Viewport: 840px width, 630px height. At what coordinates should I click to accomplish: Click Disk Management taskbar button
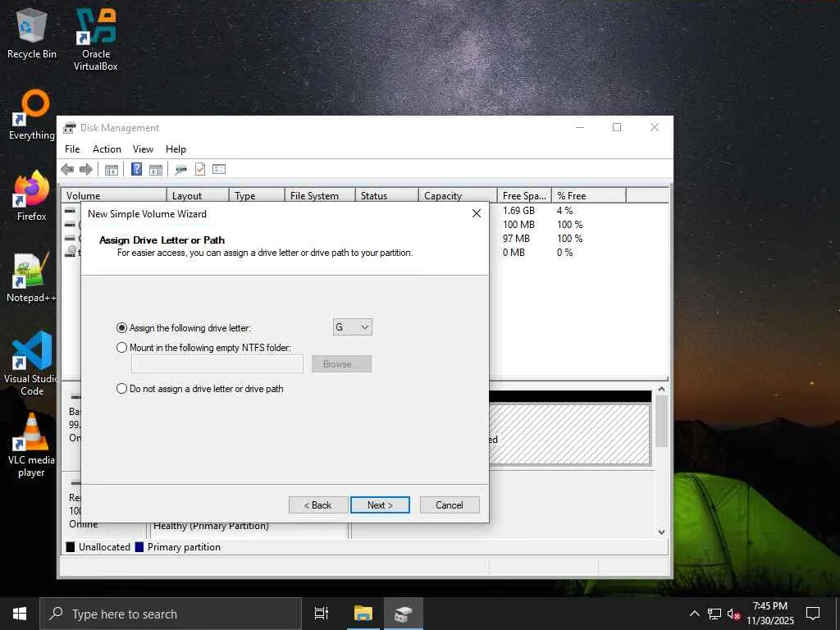pos(404,614)
